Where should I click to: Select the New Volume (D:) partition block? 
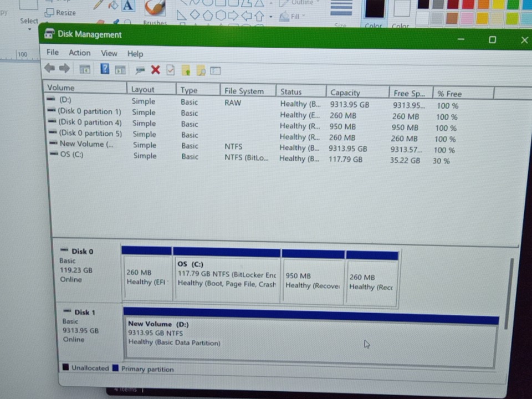tap(311, 337)
